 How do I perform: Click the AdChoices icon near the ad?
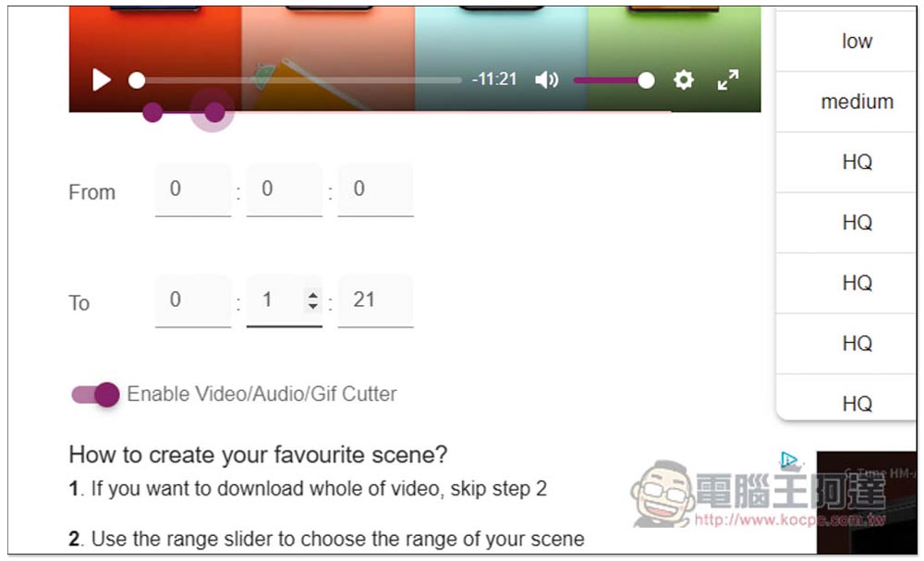click(789, 459)
